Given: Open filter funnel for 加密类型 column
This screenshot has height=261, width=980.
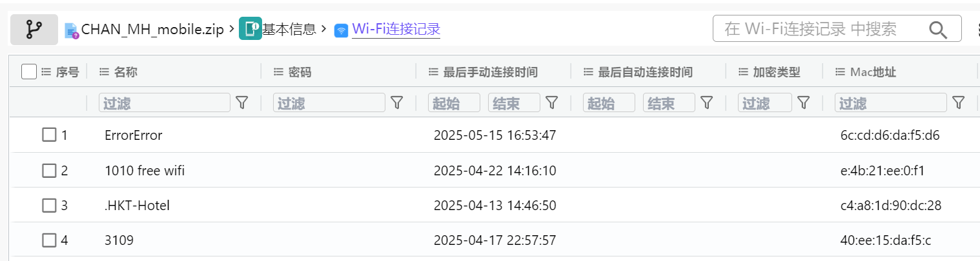Looking at the screenshot, I should [x=803, y=102].
